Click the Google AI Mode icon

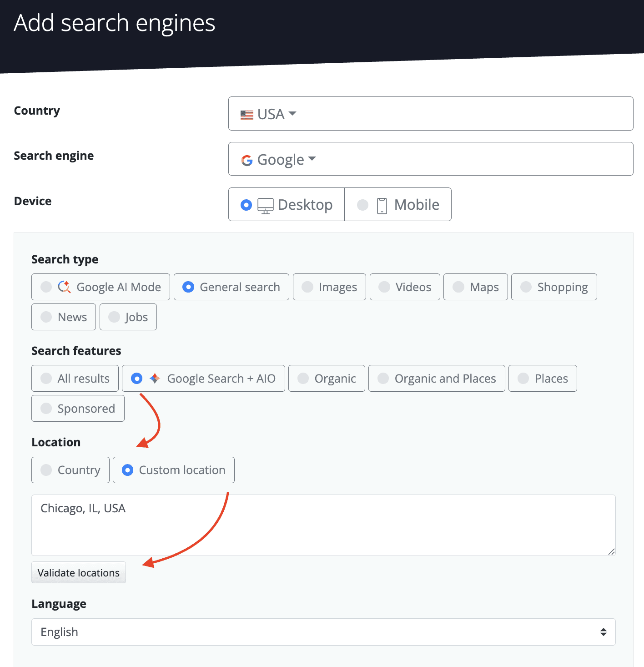coord(64,287)
